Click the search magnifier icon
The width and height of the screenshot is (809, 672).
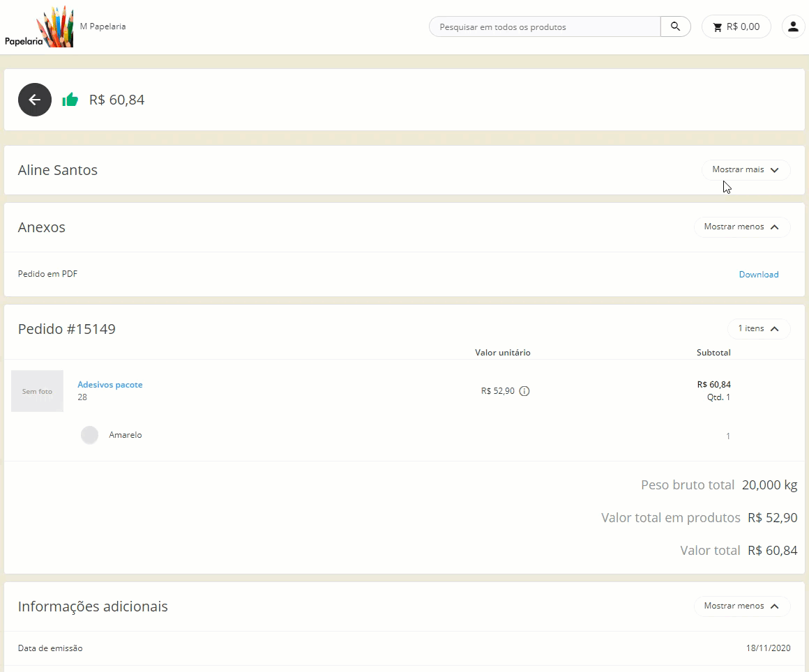675,26
